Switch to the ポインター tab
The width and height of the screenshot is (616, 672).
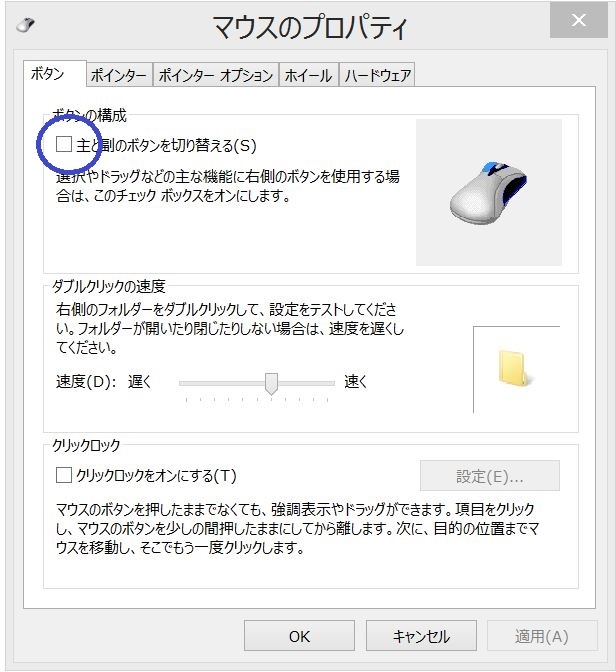119,75
